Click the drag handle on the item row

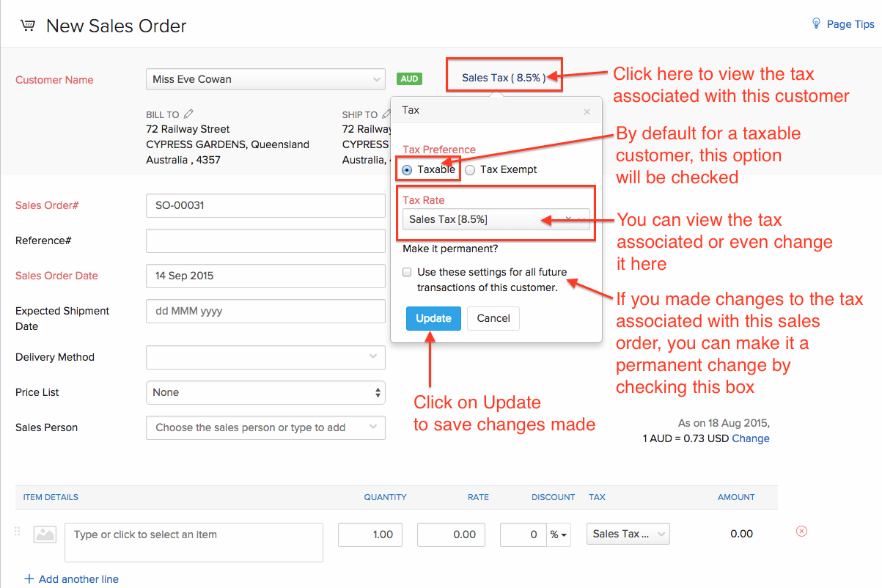(x=18, y=532)
